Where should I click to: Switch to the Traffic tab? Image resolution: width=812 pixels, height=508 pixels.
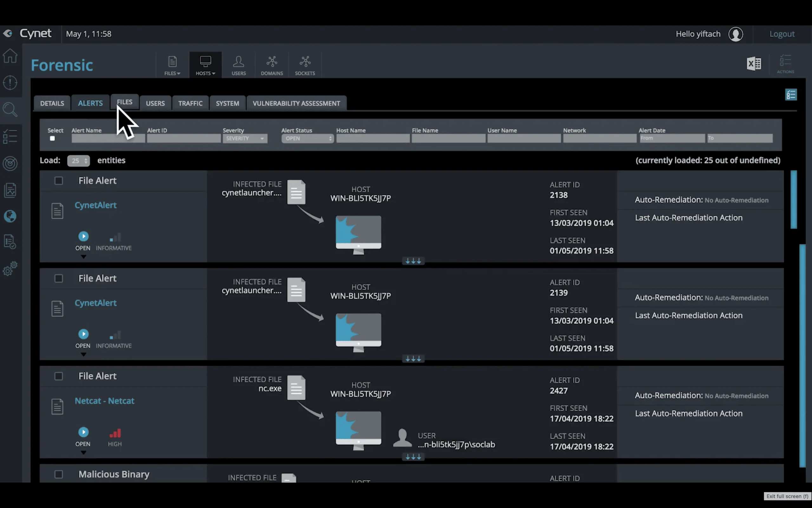[x=190, y=103]
